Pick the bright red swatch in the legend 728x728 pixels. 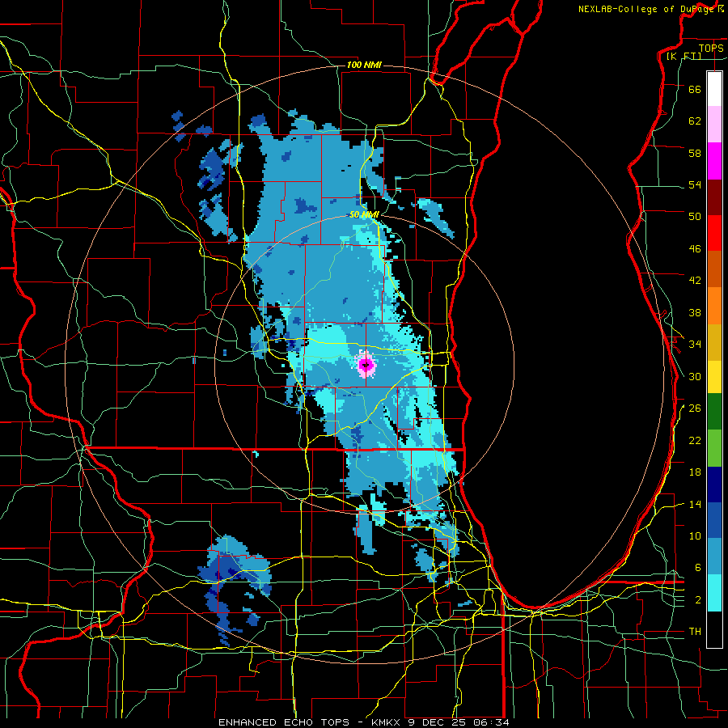point(714,233)
